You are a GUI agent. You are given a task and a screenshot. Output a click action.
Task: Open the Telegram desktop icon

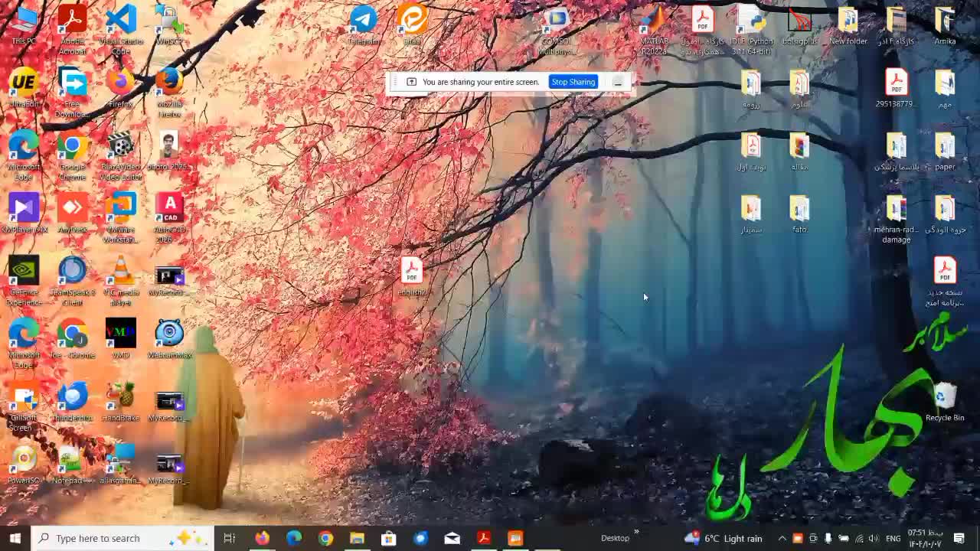(x=364, y=21)
